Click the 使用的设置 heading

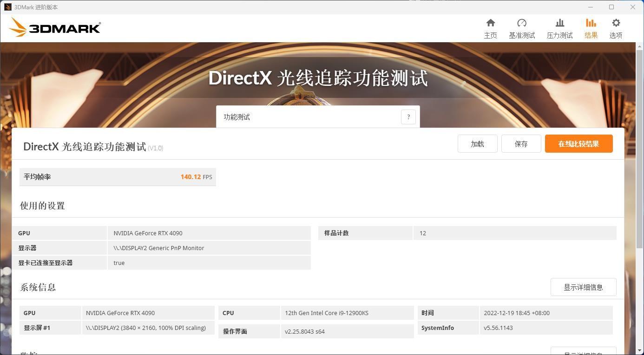coord(42,206)
